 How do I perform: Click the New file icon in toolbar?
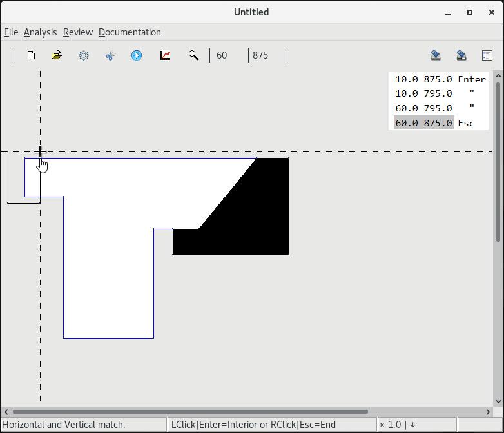click(x=31, y=55)
